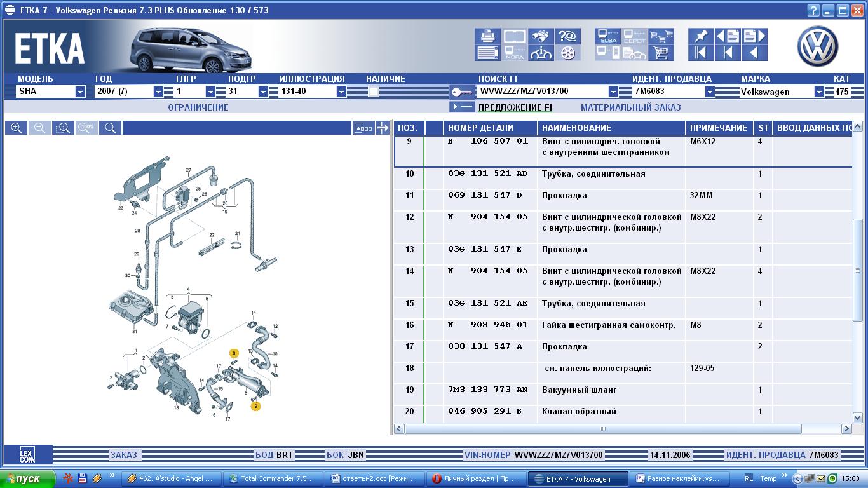
Task: Click the DEPOT icon
Action: click(x=634, y=36)
